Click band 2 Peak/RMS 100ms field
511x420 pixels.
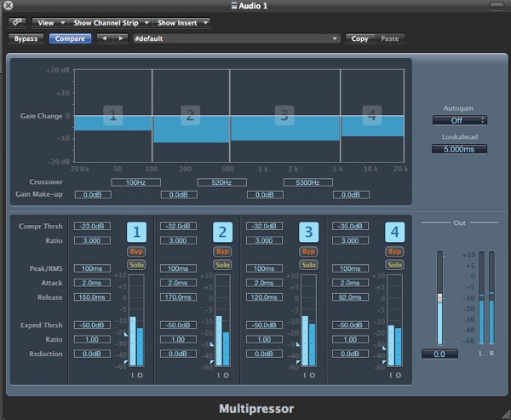[178, 268]
